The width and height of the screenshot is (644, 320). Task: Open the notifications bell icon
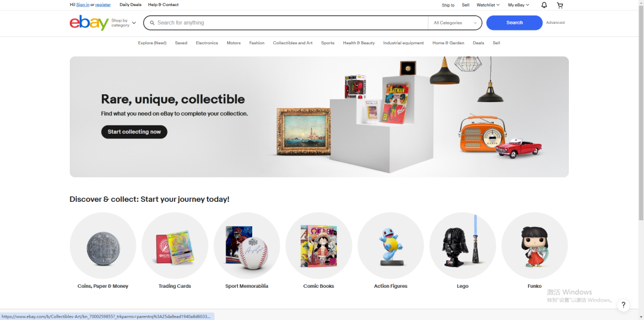tap(544, 5)
